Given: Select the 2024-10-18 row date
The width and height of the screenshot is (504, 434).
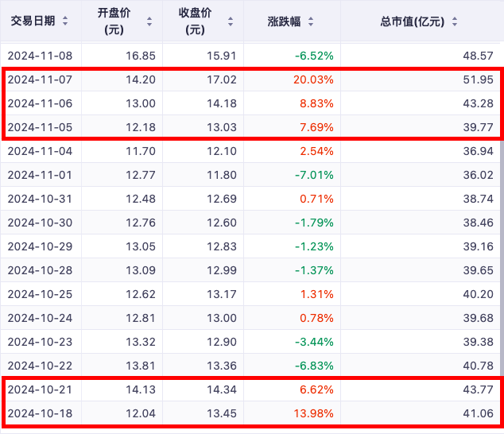Looking at the screenshot, I should (x=40, y=413).
